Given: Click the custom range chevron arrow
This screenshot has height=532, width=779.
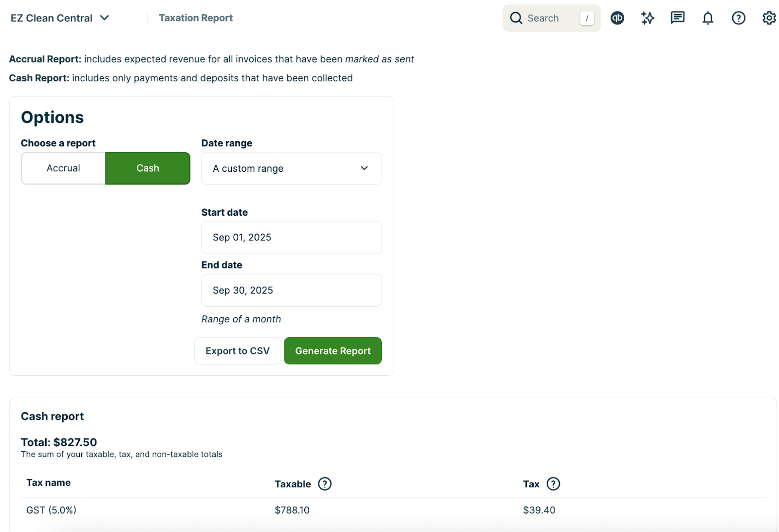Looking at the screenshot, I should coord(364,168).
